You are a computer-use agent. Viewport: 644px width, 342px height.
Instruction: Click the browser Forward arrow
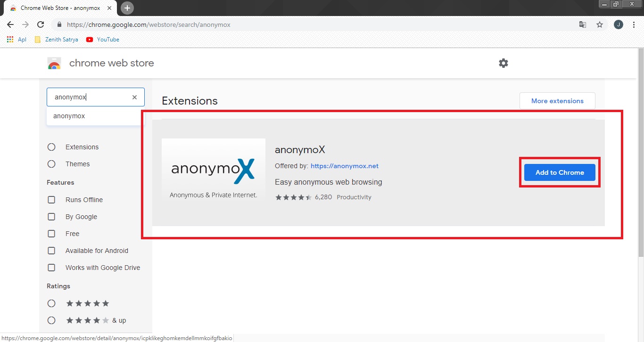25,24
